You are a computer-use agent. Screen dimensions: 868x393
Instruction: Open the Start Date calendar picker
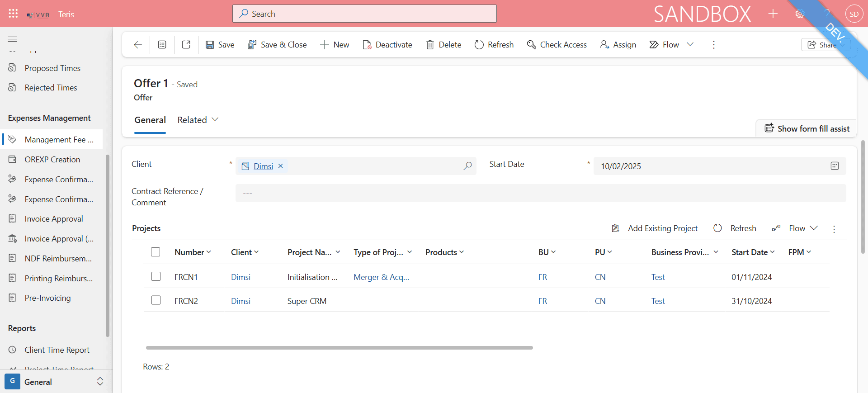(x=835, y=166)
